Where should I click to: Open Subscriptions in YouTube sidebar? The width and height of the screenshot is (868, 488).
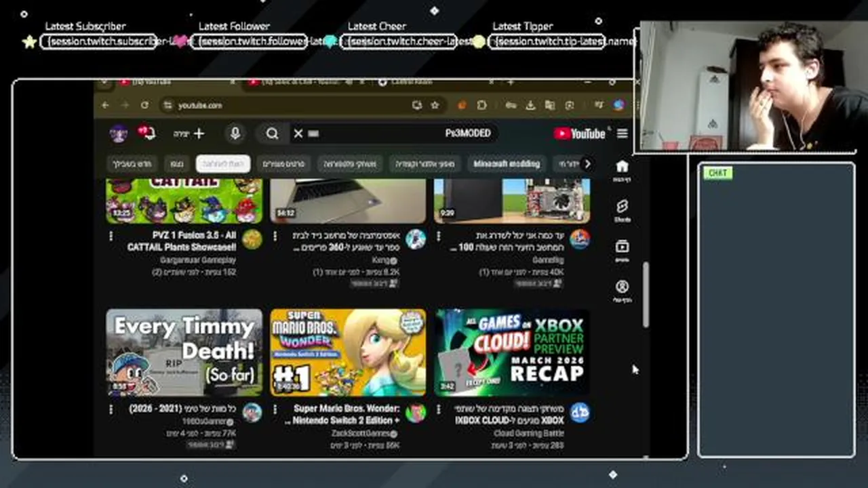point(622,250)
